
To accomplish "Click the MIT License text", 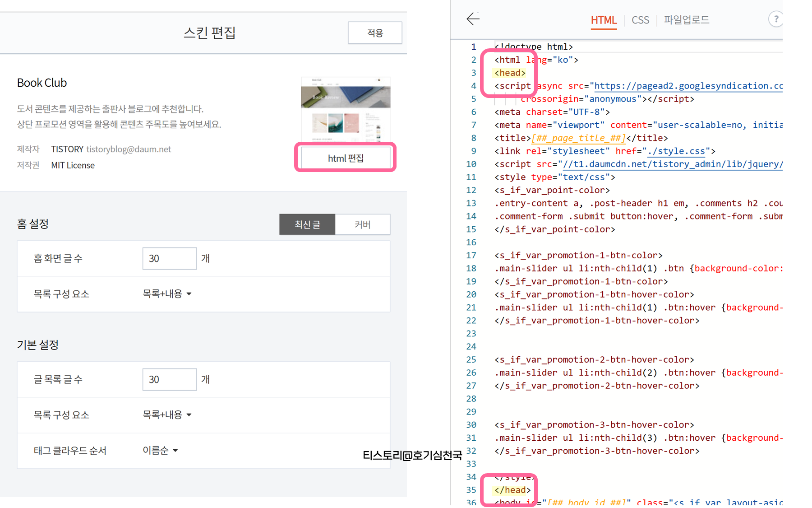I will pos(73,165).
